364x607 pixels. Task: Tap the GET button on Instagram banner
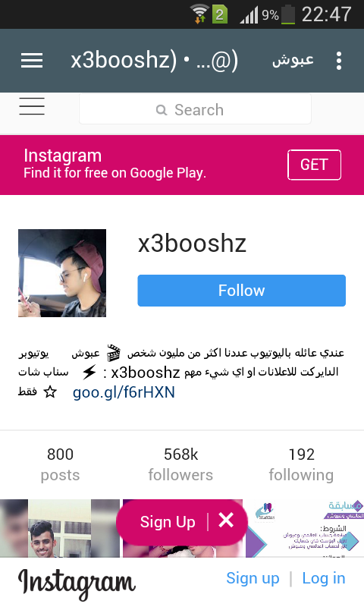[x=314, y=165]
